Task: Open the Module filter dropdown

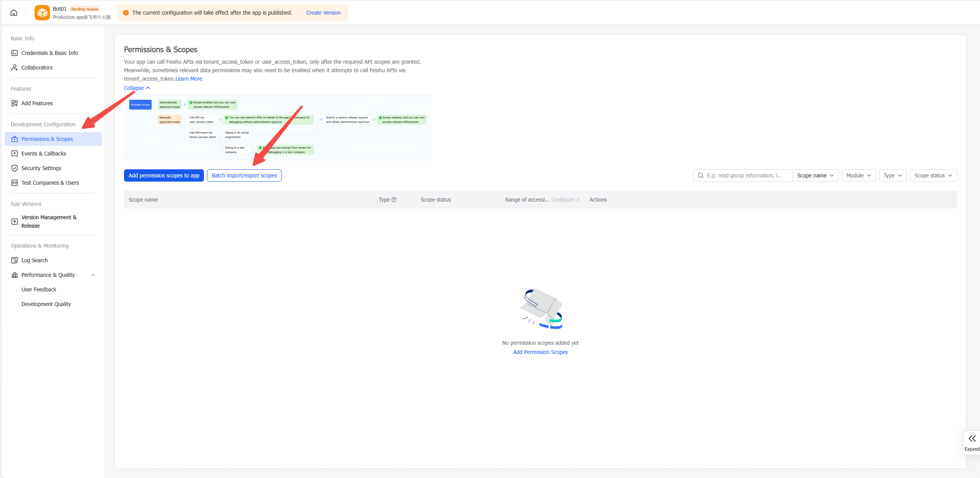Action: [859, 175]
